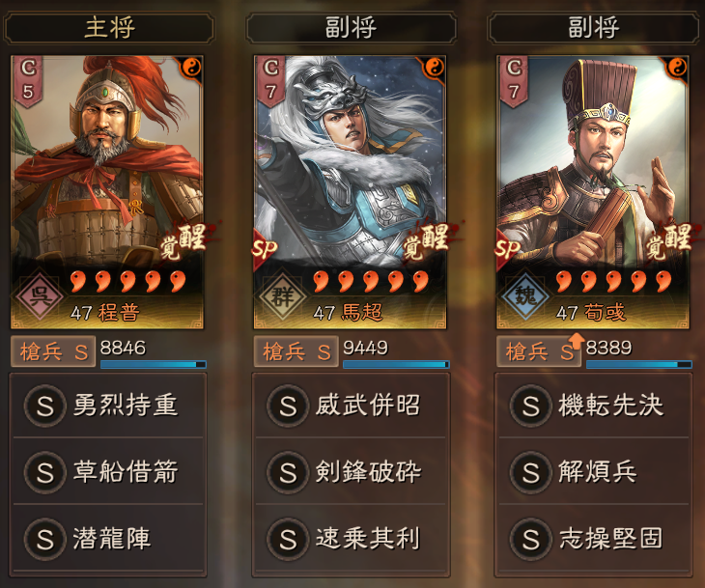
Task: Open the 機転先決 skill
Action: [x=594, y=406]
